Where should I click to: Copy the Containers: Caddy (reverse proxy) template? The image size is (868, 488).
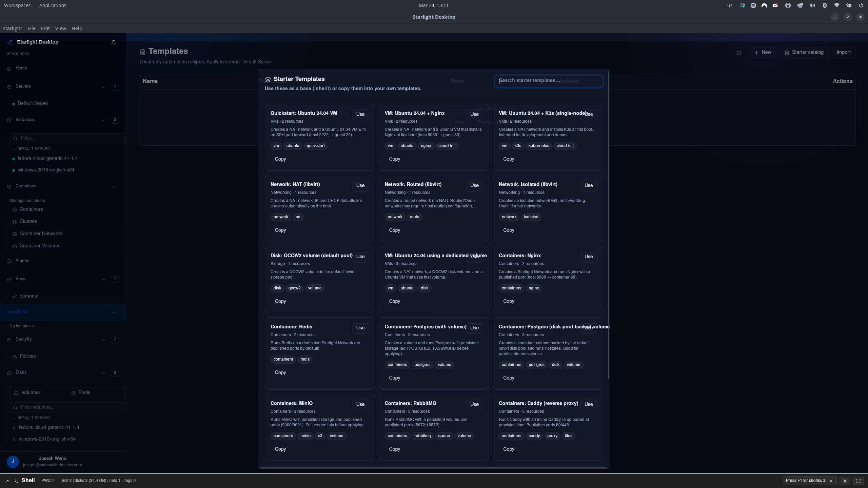coord(509,449)
